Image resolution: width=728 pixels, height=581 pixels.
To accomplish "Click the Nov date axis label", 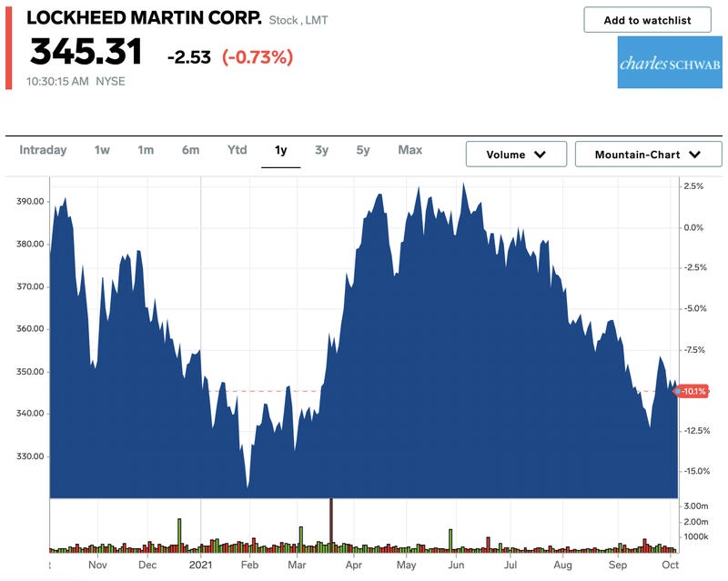I will click(x=97, y=565).
